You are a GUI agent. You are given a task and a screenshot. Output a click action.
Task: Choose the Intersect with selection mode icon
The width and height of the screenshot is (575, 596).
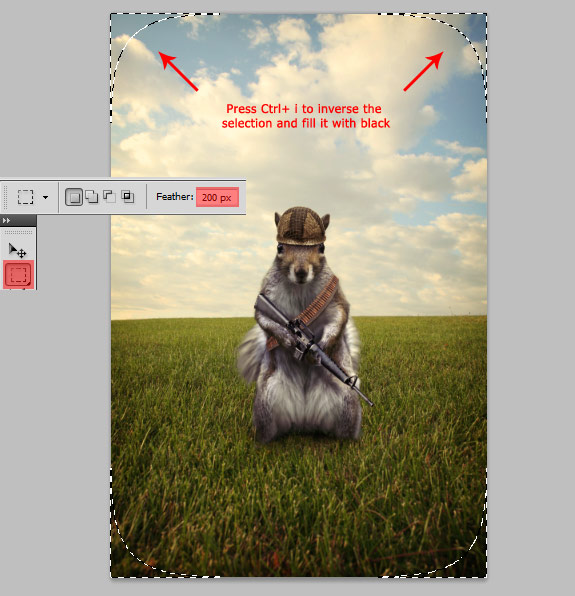coord(127,197)
